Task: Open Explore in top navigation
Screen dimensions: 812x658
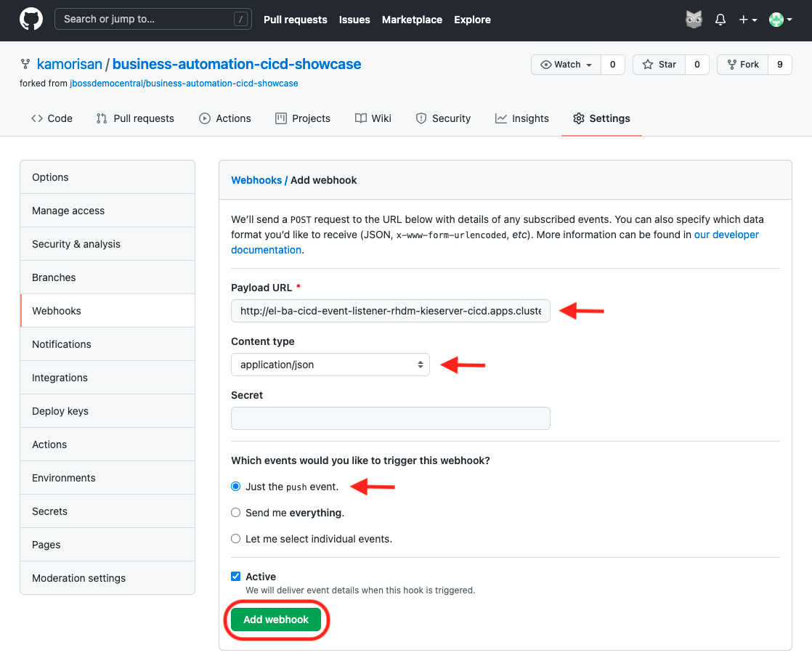Action: coord(472,20)
